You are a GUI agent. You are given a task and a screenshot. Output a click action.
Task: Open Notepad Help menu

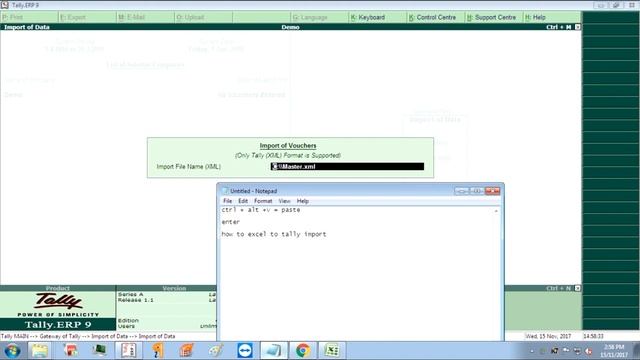pyautogui.click(x=302, y=201)
